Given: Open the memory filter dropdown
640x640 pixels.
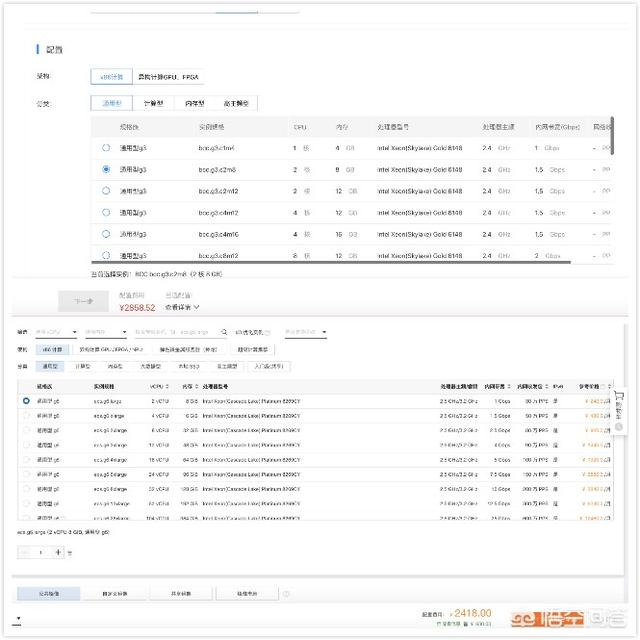Looking at the screenshot, I should (106, 332).
